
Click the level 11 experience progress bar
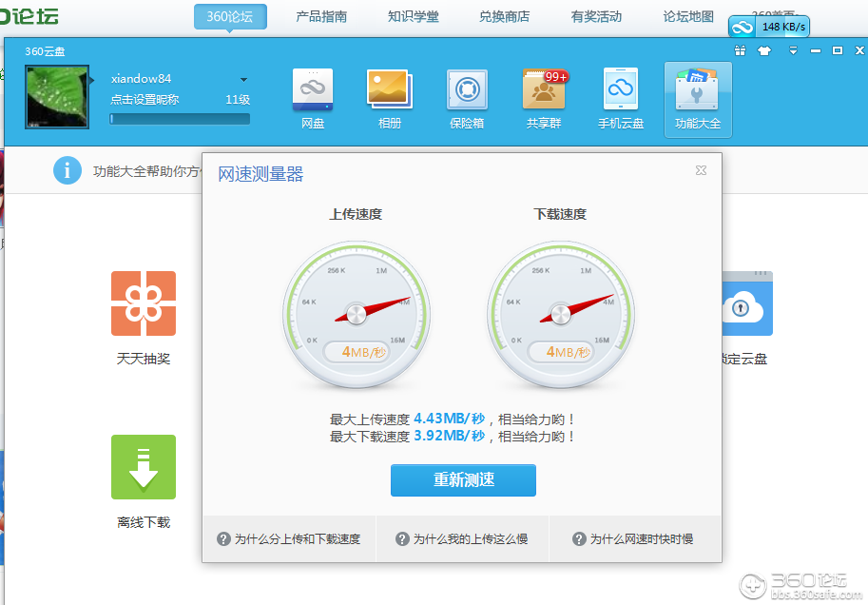click(x=180, y=118)
